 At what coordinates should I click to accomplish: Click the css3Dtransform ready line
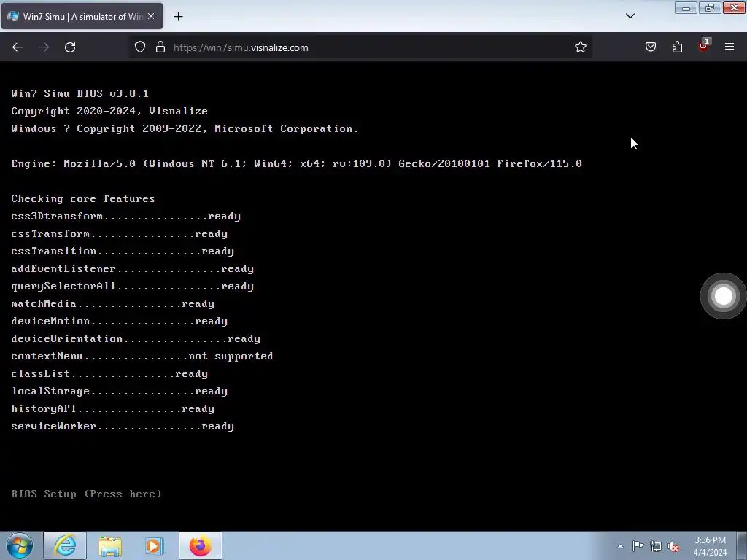coord(125,216)
